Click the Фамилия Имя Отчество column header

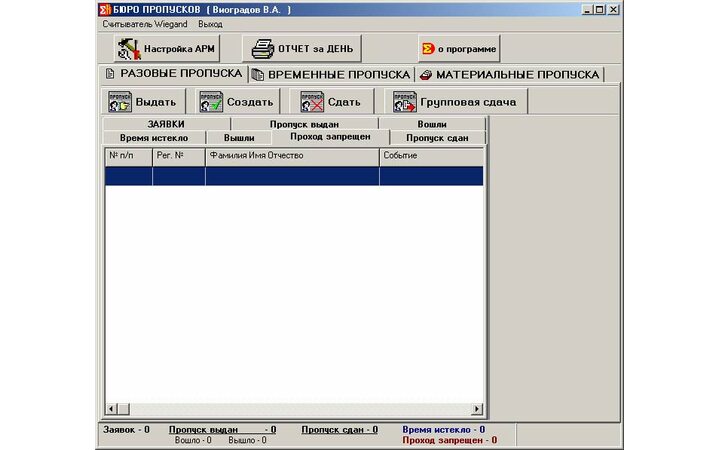(x=291, y=156)
